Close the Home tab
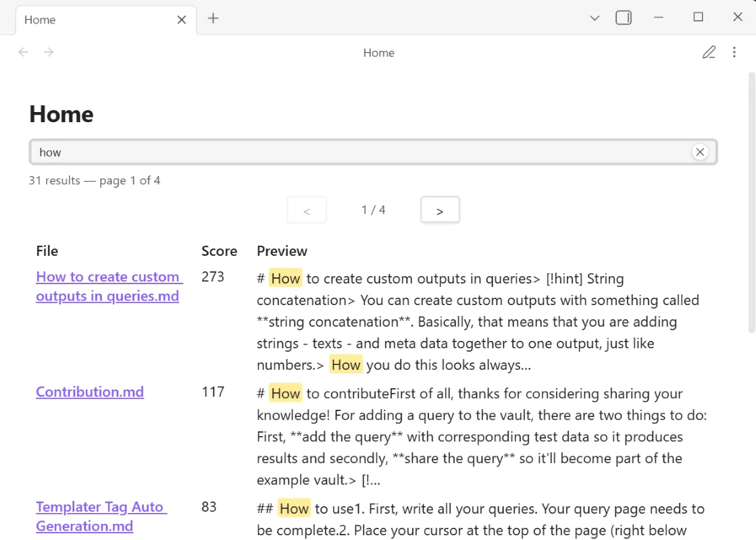This screenshot has width=756, height=540. (181, 20)
